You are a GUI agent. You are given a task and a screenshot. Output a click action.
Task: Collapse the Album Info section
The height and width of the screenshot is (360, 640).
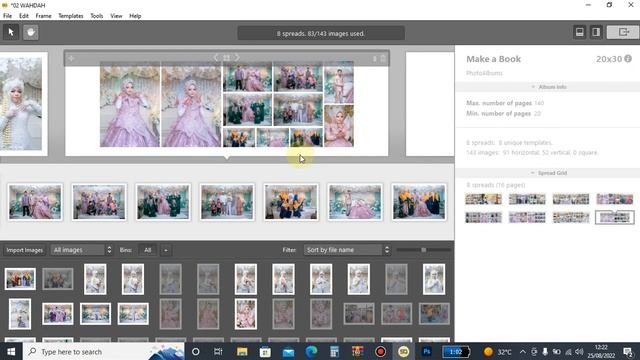pos(547,87)
